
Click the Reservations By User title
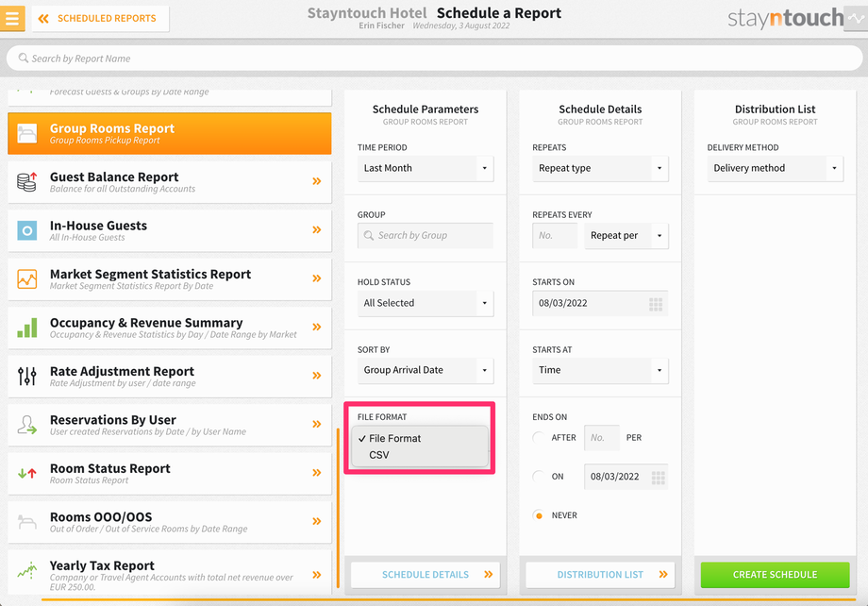tap(113, 420)
